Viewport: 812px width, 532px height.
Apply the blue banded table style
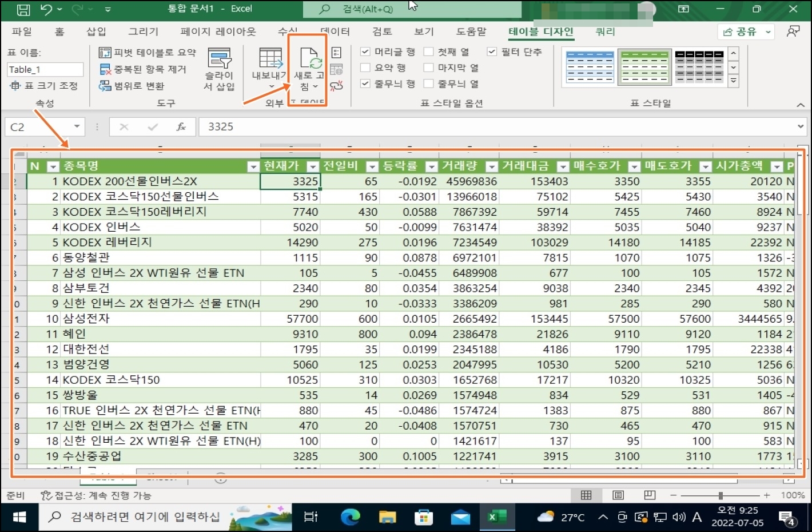590,67
